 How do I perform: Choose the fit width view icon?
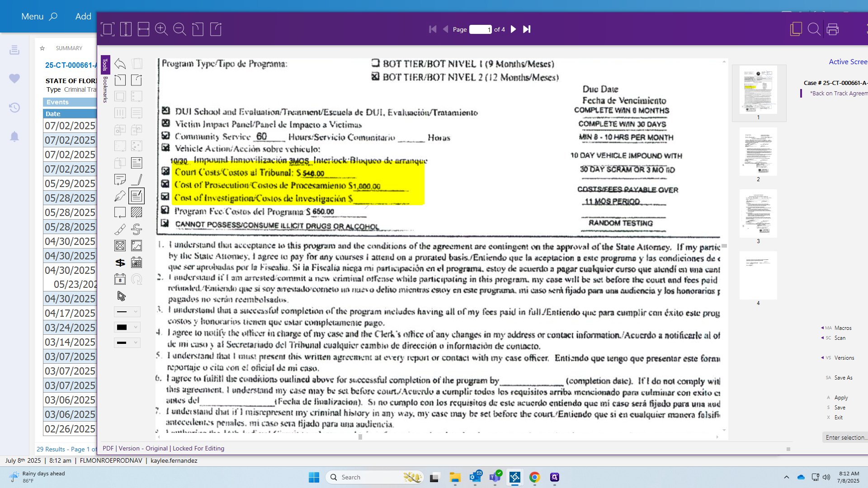point(143,29)
